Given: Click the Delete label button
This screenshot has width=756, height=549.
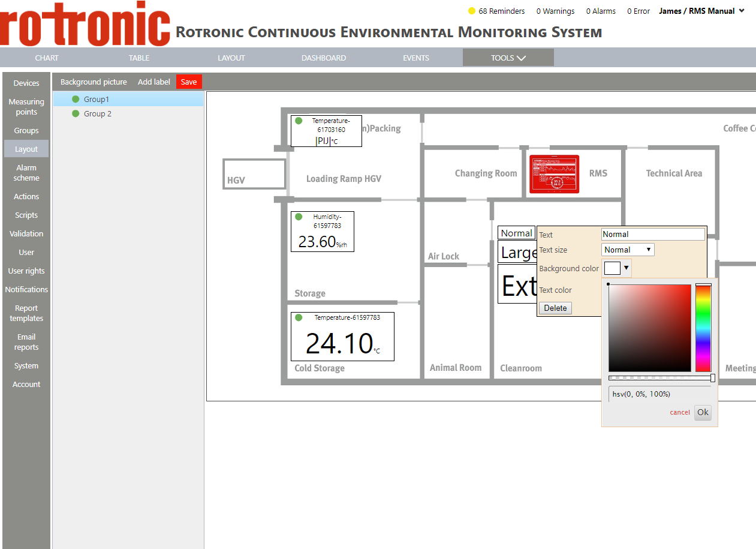Looking at the screenshot, I should pyautogui.click(x=555, y=308).
